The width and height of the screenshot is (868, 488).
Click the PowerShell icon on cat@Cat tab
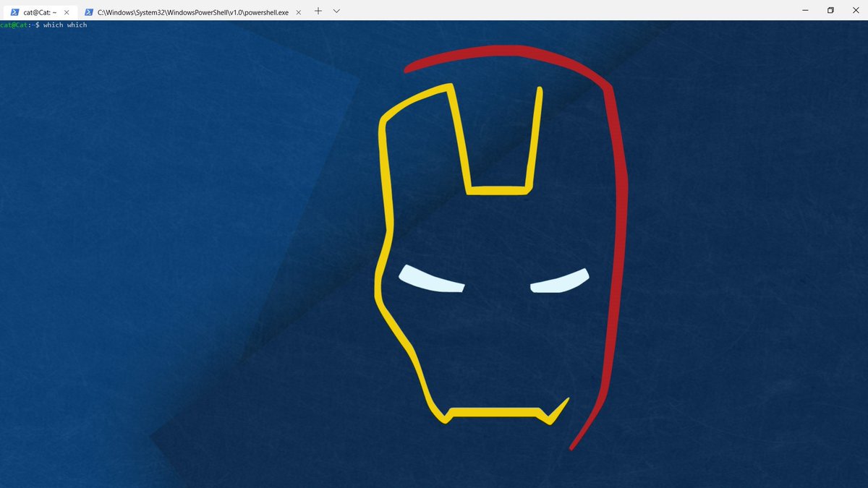tap(14, 12)
